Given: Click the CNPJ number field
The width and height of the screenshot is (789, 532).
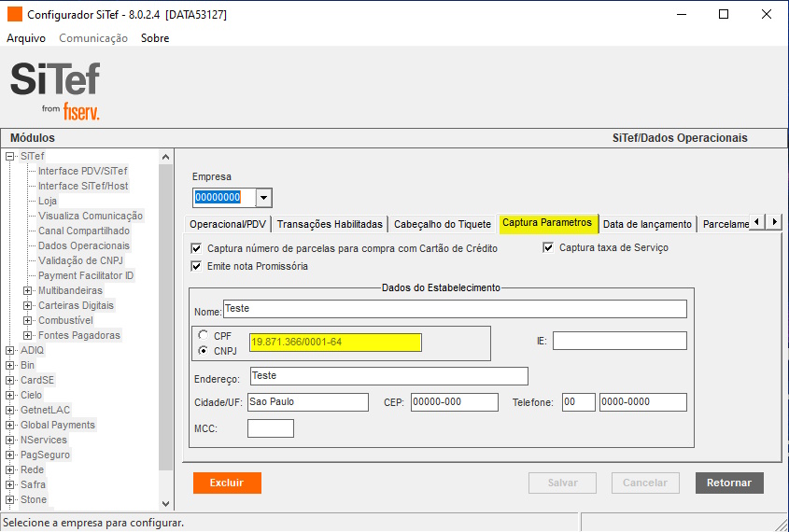Looking at the screenshot, I should [335, 342].
